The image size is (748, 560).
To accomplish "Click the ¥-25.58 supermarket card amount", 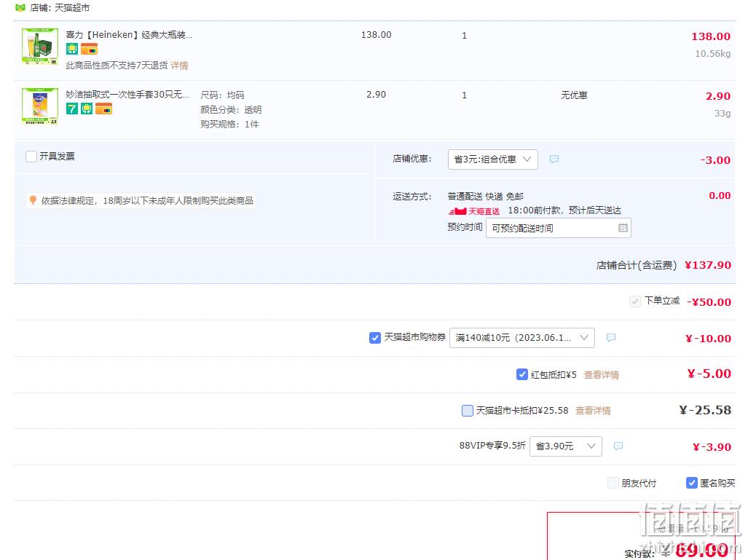I will [705, 410].
